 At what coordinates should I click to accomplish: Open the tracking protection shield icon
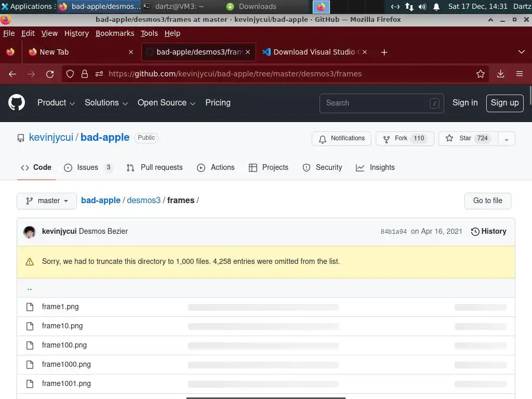pyautogui.click(x=70, y=74)
